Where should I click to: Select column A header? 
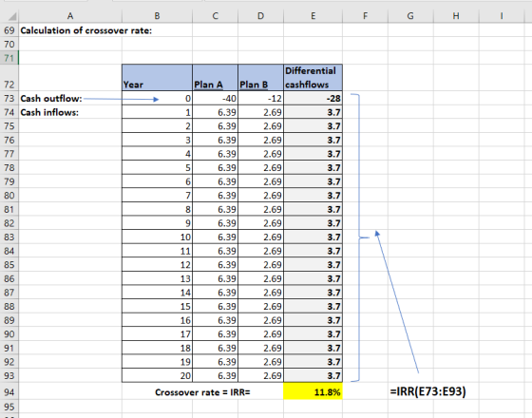click(x=70, y=16)
